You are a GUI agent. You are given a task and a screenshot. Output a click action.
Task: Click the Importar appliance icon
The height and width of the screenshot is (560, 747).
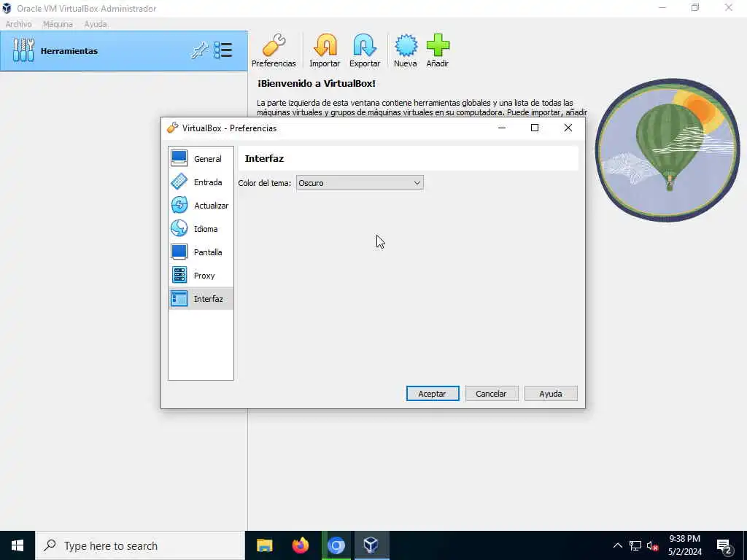click(325, 45)
